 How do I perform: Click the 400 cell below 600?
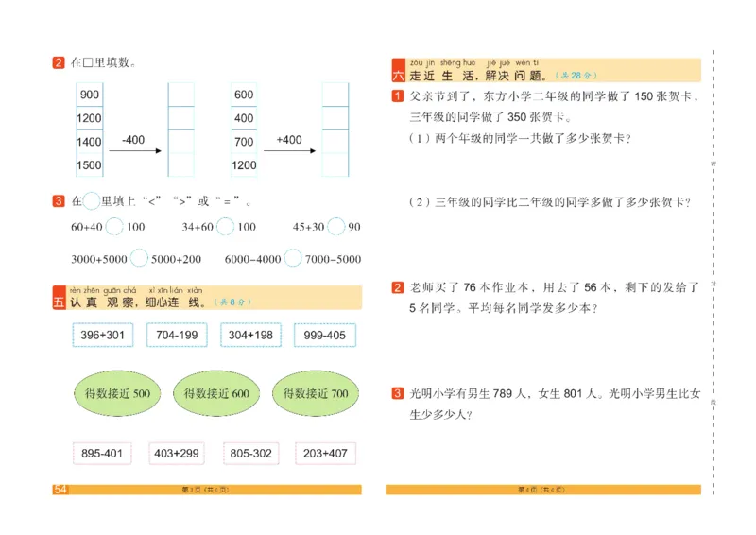(244, 118)
